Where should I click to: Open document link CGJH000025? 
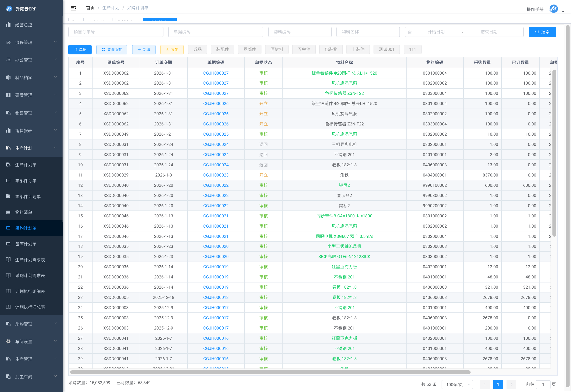[216, 134]
